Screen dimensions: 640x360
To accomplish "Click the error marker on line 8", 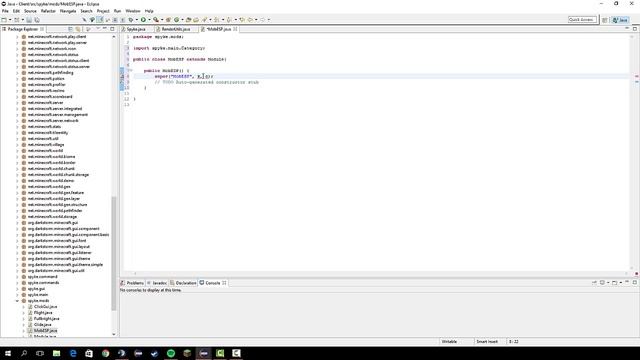I will pos(122,76).
